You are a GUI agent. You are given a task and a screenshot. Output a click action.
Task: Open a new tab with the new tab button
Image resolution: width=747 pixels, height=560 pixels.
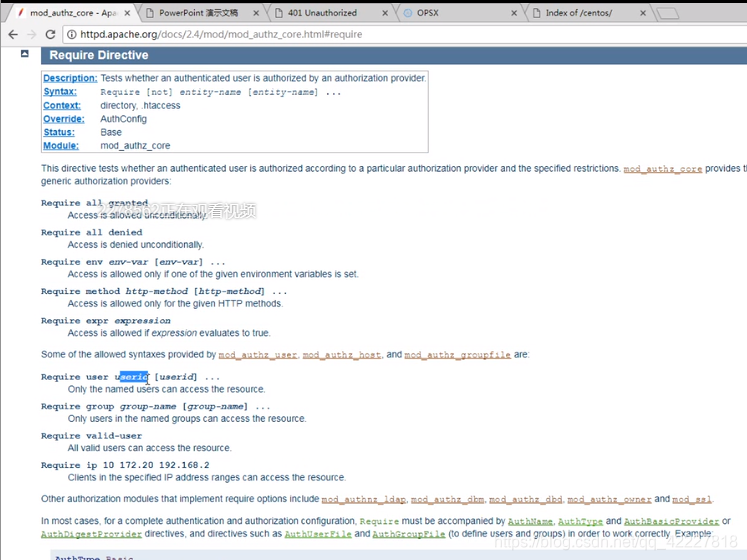[667, 14]
